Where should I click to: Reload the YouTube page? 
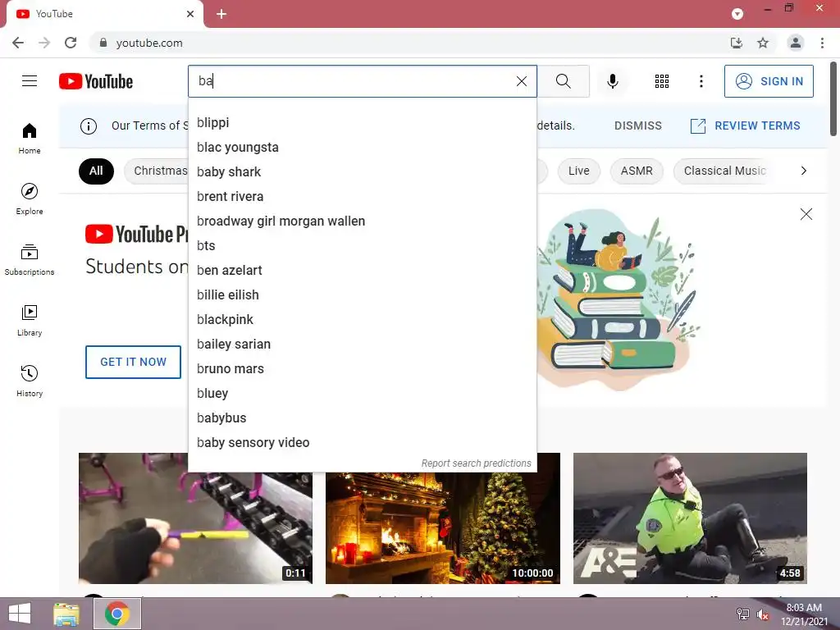pos(71,43)
